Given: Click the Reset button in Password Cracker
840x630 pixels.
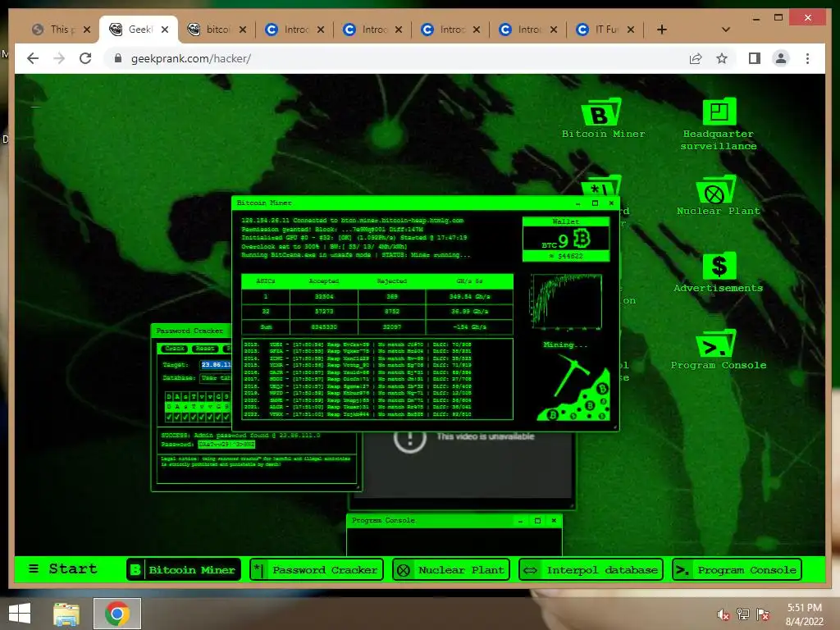Looking at the screenshot, I should point(205,348).
